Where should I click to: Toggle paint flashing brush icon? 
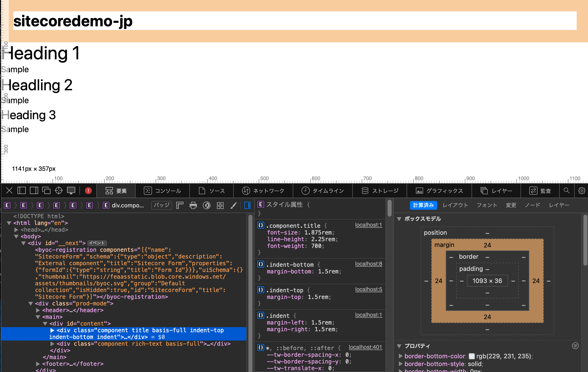pyautogui.click(x=233, y=205)
